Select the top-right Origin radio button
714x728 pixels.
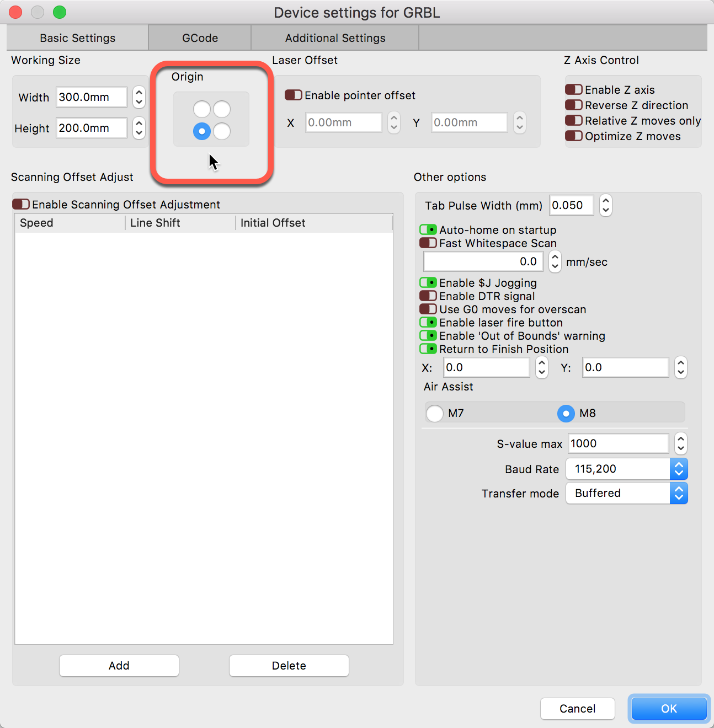222,109
